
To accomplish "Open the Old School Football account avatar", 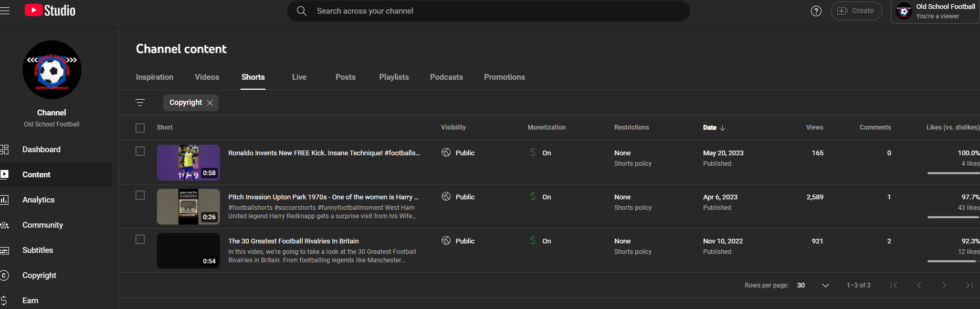I will coord(904,11).
